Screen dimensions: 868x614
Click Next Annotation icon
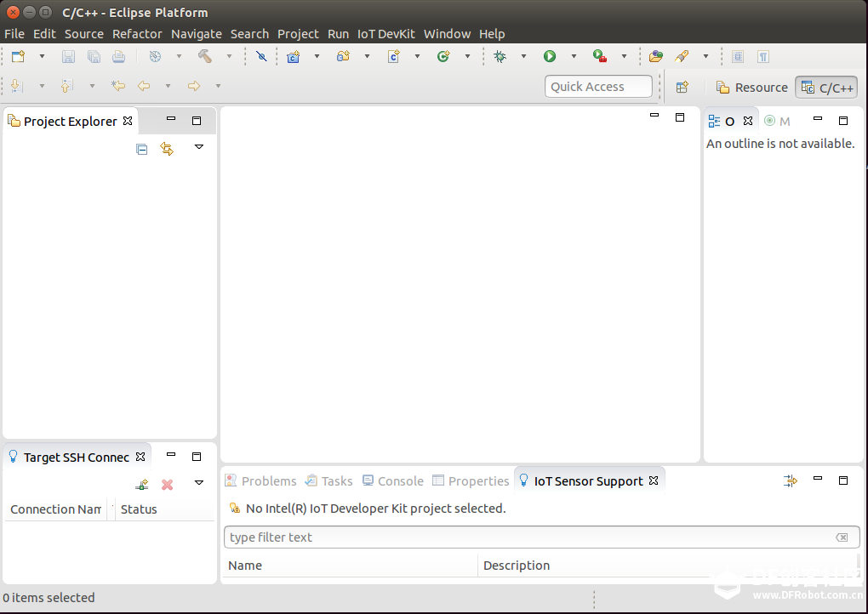tap(17, 86)
